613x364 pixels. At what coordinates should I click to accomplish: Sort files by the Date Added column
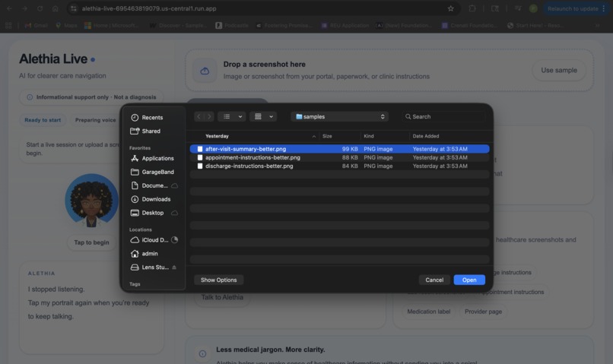[x=426, y=136]
